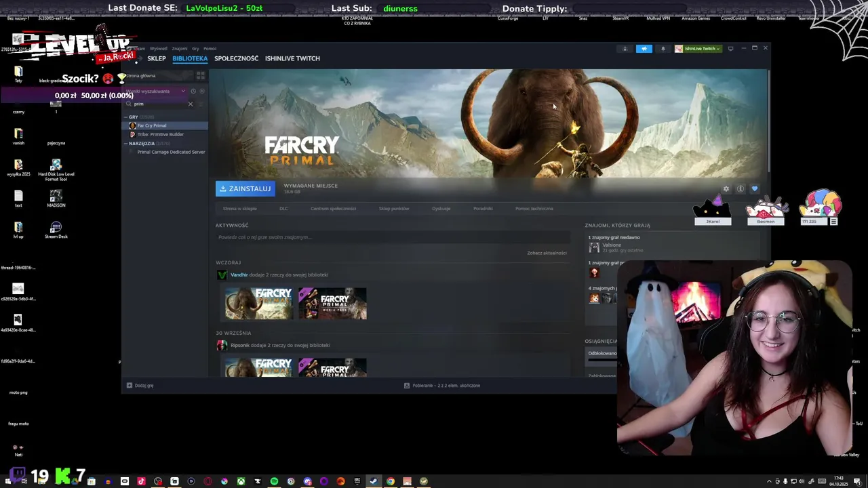Viewport: 868px width, 488px height.
Task: Select Far Cry Primal in library list
Action: coord(166,125)
